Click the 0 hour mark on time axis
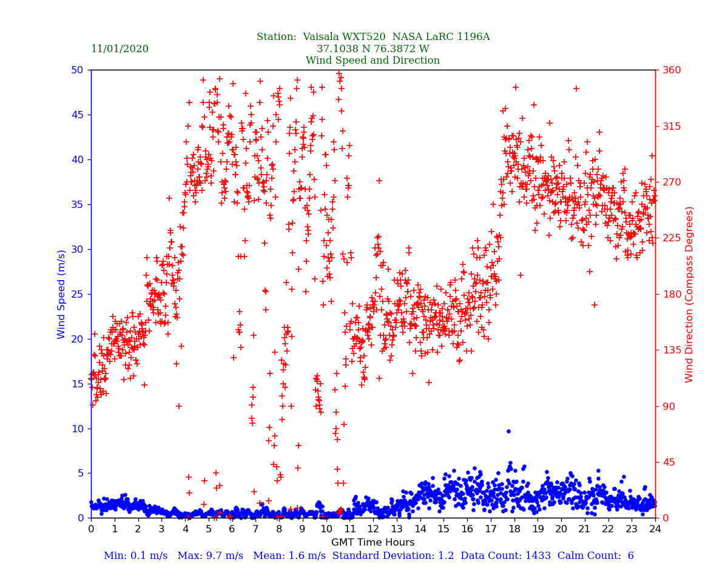Screen dimensions: 728x582 click(91, 529)
